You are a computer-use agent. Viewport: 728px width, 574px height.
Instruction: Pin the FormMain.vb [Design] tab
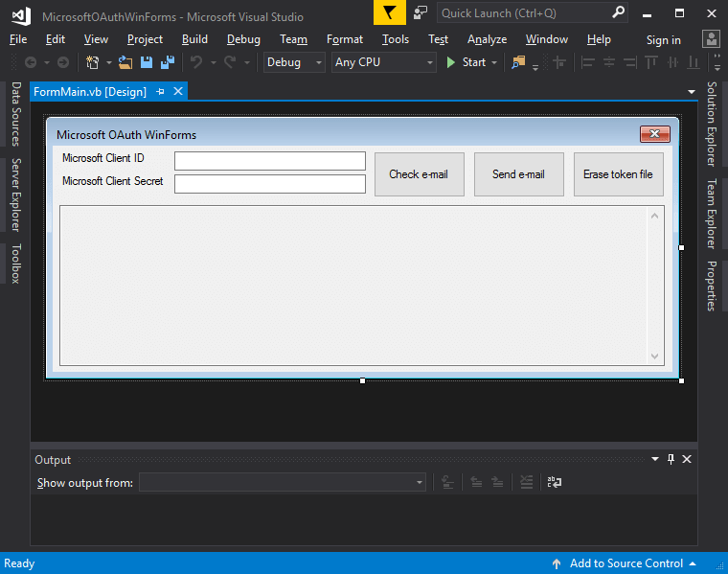(161, 91)
